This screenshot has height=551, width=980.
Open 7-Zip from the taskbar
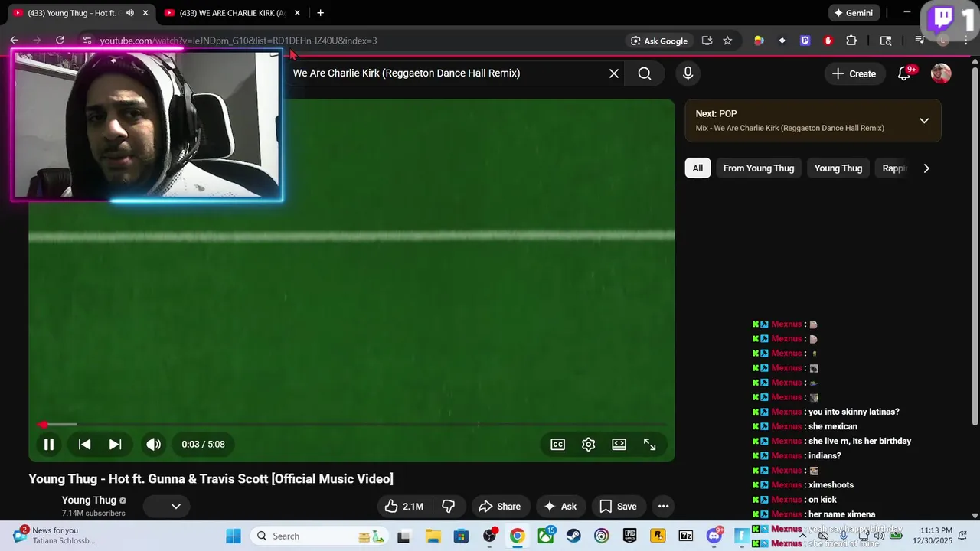[686, 536]
